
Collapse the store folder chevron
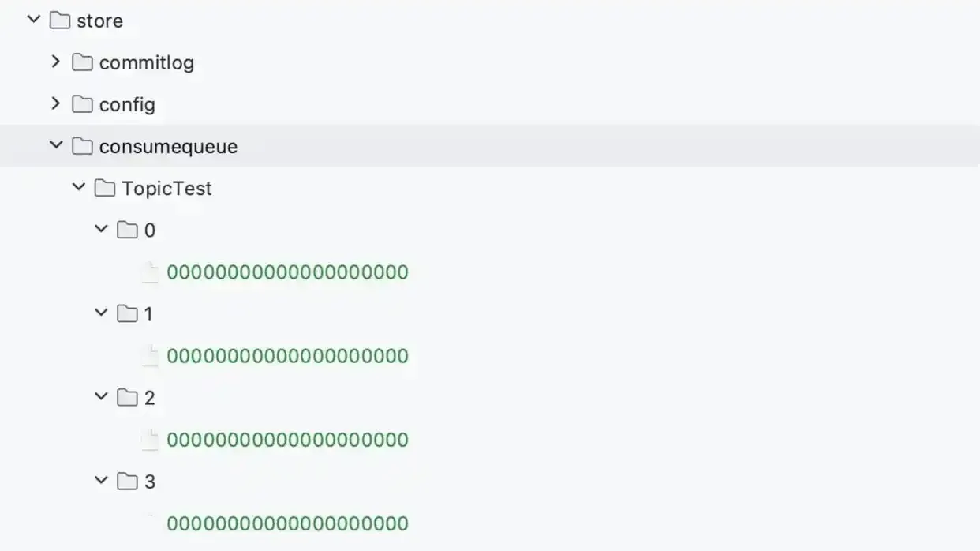(33, 20)
